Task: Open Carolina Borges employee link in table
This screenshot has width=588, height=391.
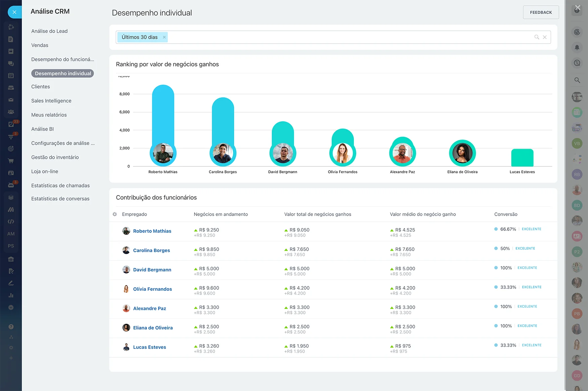Action: pos(151,250)
